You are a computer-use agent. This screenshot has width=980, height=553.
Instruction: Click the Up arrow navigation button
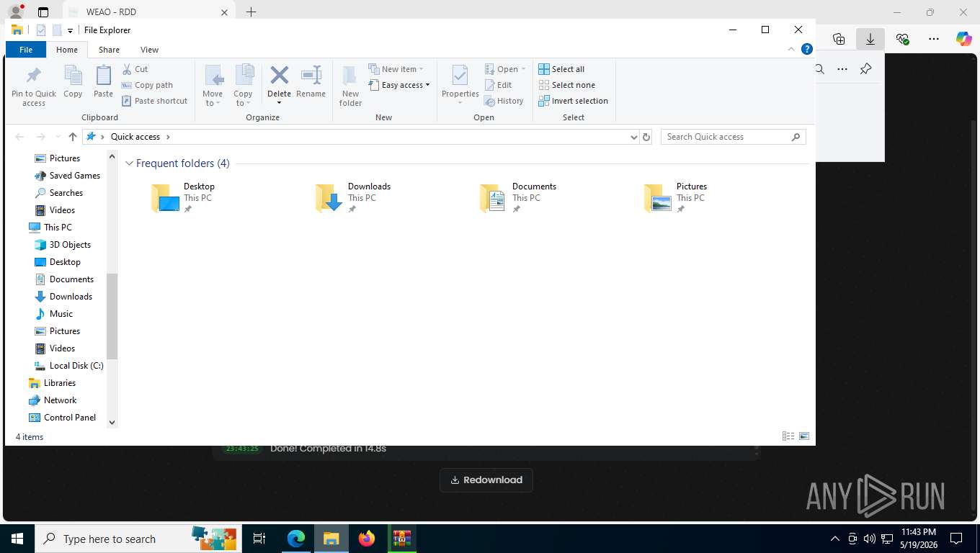coord(72,137)
